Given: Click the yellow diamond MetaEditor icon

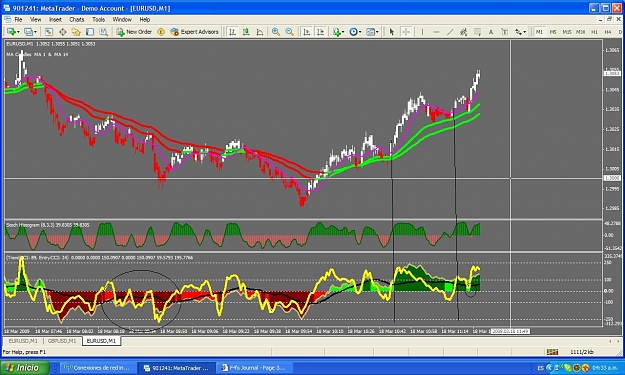Looking at the screenshot, I should click(x=161, y=32).
